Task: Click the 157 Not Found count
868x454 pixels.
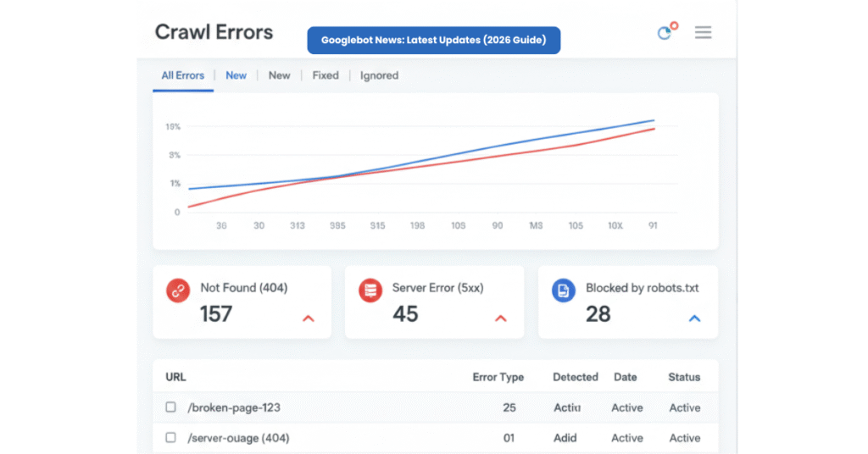Action: coord(216,314)
